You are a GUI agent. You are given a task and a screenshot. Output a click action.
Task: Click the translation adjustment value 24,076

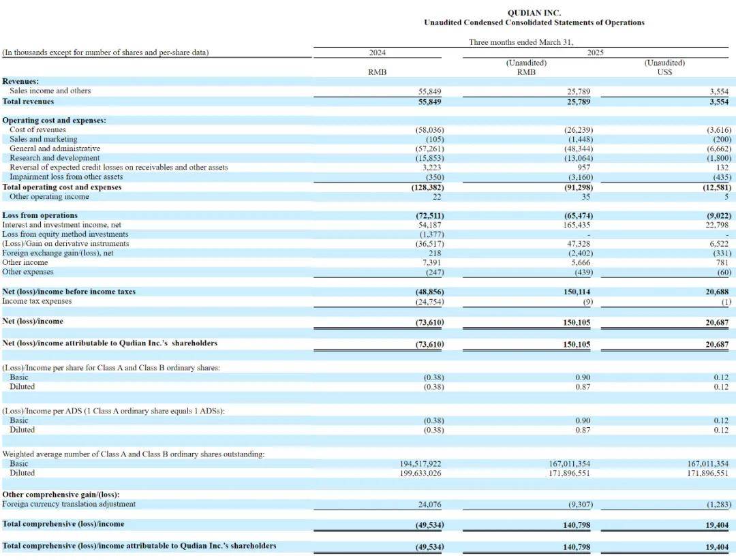click(429, 505)
